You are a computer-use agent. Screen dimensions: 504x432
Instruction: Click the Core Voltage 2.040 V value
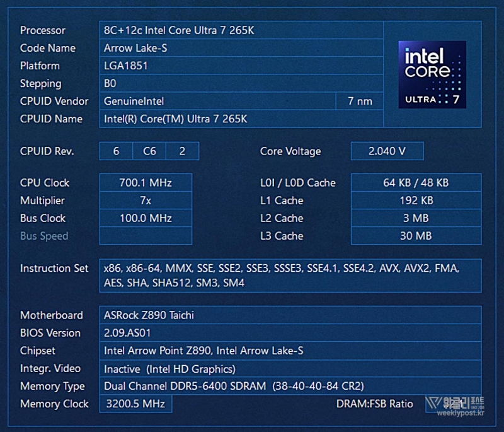(387, 151)
